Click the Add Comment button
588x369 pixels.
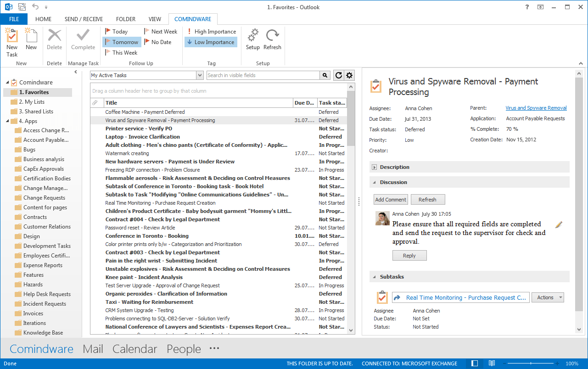(x=391, y=200)
